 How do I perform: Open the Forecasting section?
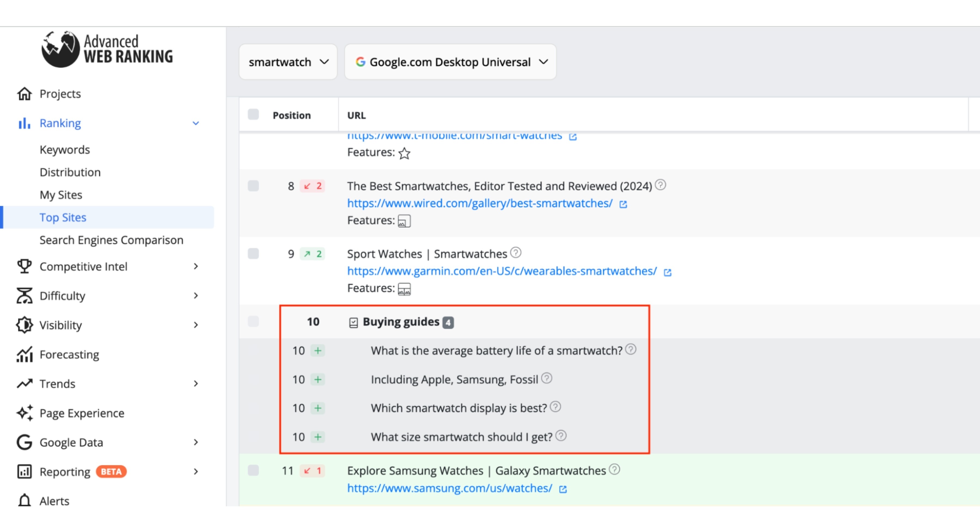(69, 354)
